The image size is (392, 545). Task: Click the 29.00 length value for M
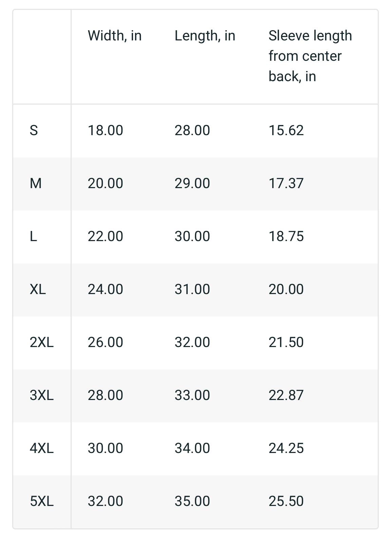[x=192, y=183]
